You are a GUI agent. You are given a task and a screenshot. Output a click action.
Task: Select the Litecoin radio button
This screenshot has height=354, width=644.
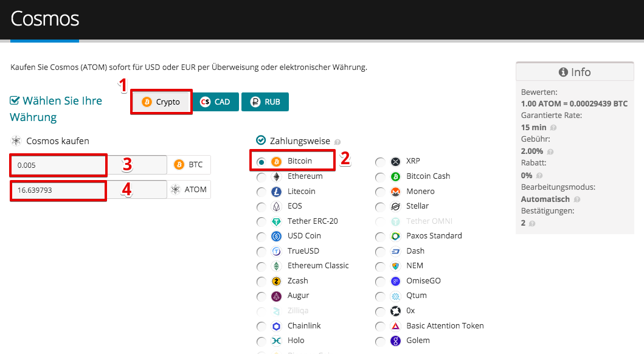tap(261, 192)
